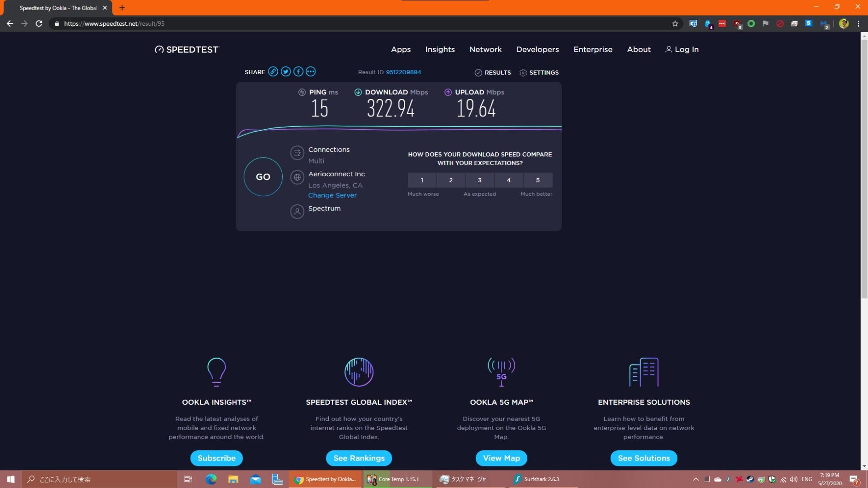Image resolution: width=868 pixels, height=488 pixels.
Task: Open the About menu
Action: (639, 49)
